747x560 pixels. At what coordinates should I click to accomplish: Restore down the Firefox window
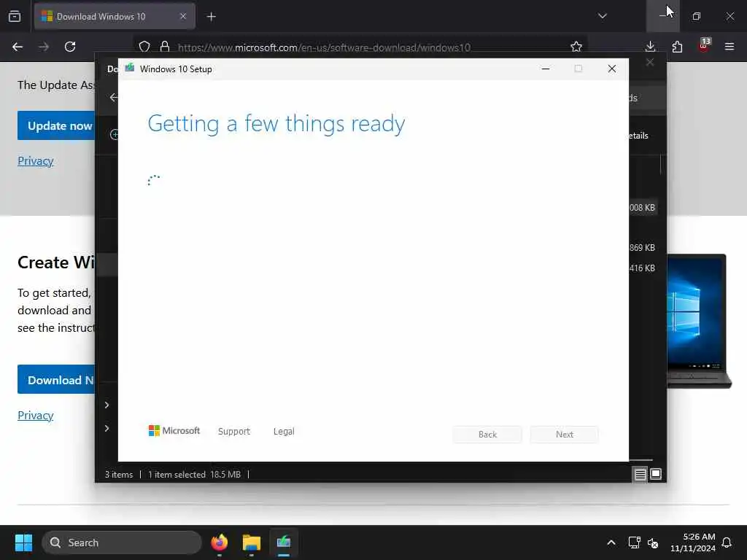tap(697, 16)
